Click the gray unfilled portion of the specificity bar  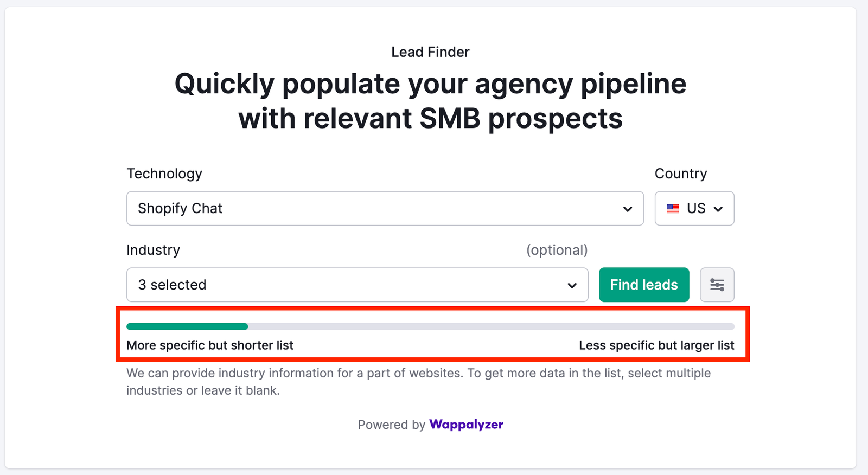click(x=488, y=326)
